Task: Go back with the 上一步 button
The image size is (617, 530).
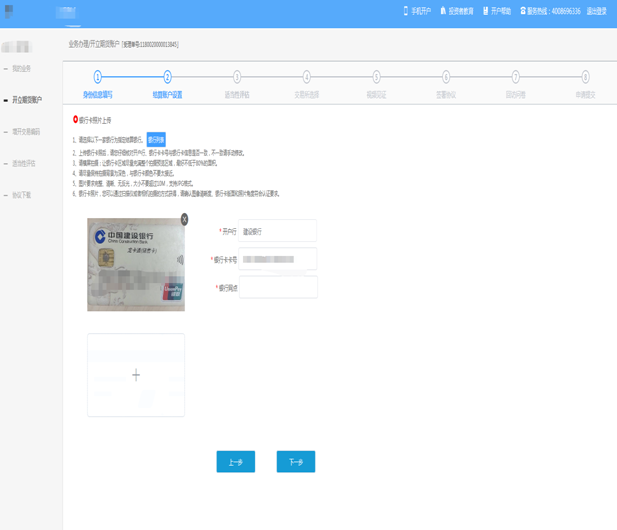Action: [235, 462]
